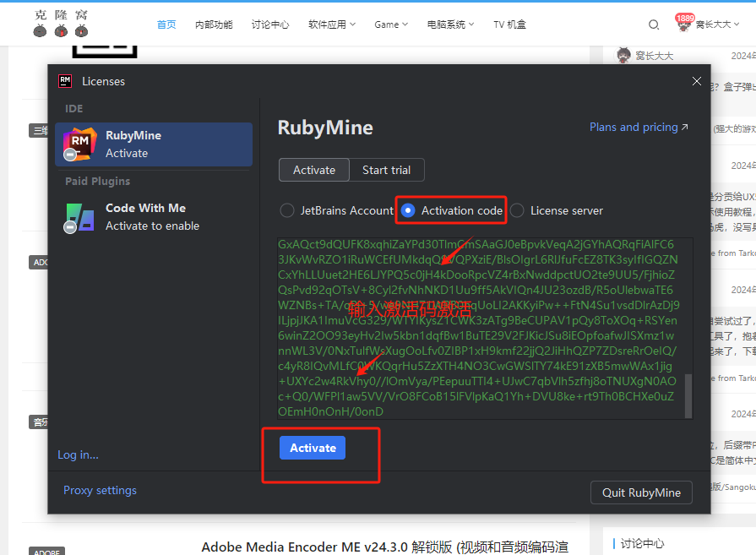
Task: Expand the 软件应用 dropdown menu
Action: pos(332,24)
